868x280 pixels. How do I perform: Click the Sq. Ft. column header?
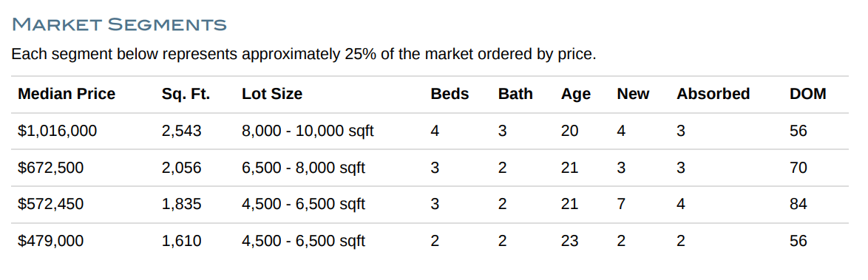click(186, 94)
